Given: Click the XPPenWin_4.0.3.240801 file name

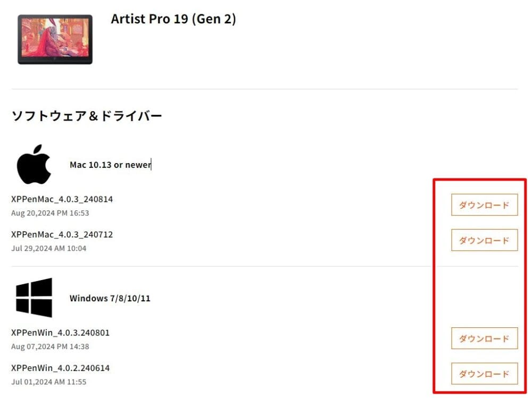Looking at the screenshot, I should [60, 333].
